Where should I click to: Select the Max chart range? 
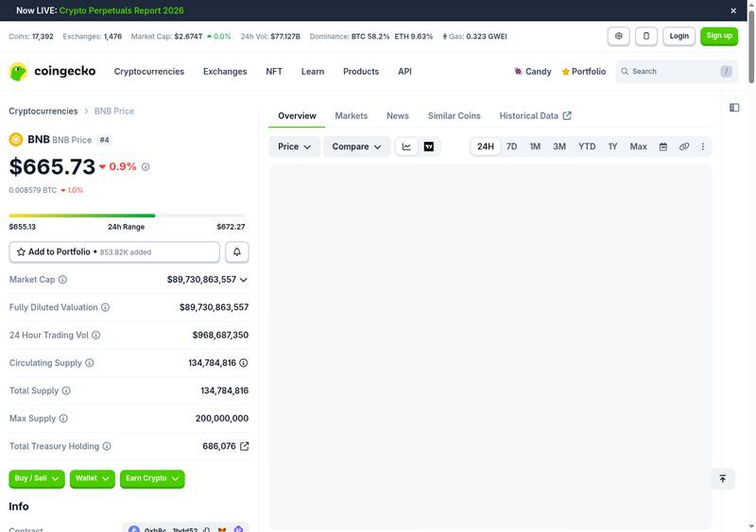(x=638, y=146)
